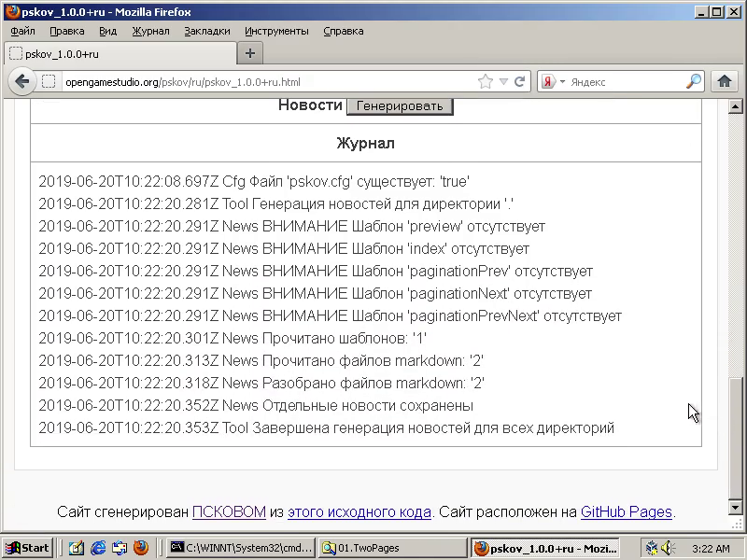Click the search magnifier in Yandex box

(x=693, y=82)
